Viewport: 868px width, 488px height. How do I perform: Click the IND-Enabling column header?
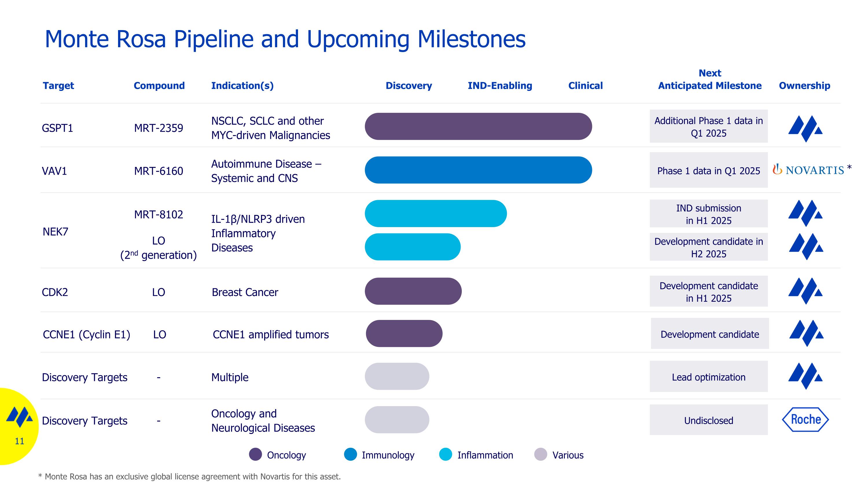point(500,86)
